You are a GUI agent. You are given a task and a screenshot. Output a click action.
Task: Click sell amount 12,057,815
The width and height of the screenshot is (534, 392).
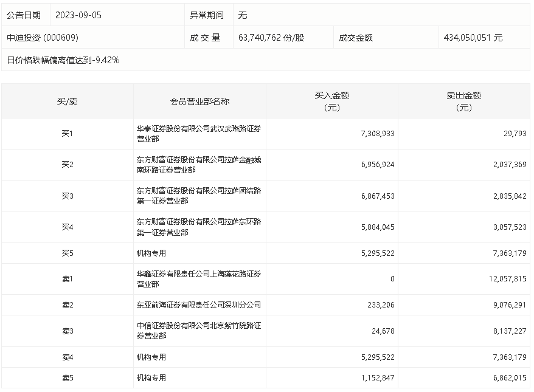point(508,279)
